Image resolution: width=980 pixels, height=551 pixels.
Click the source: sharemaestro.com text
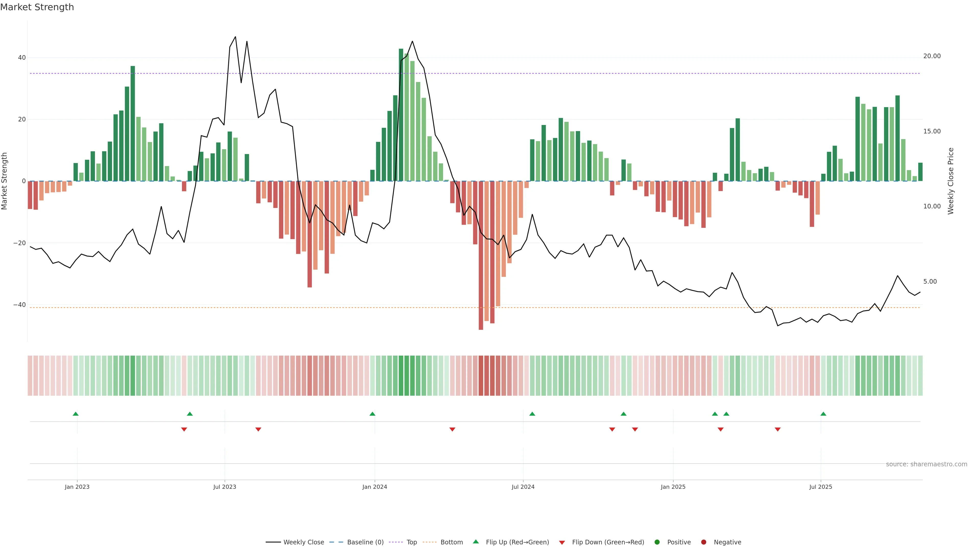[926, 464]
